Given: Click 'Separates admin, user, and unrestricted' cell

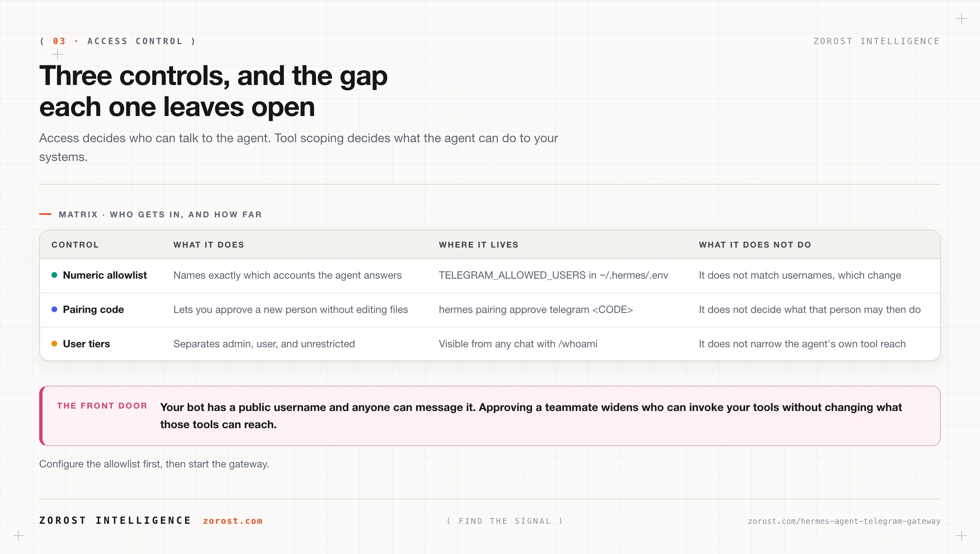Looking at the screenshot, I should coord(264,344).
